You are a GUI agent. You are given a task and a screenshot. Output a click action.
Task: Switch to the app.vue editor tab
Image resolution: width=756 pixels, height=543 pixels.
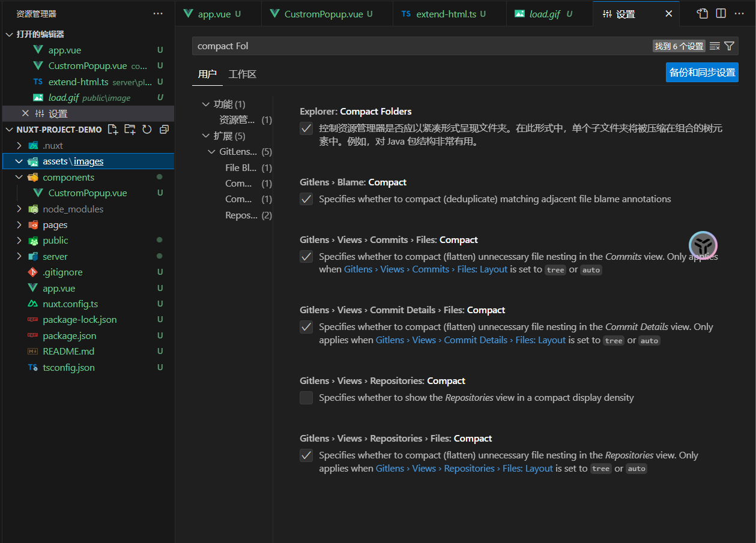(x=219, y=14)
